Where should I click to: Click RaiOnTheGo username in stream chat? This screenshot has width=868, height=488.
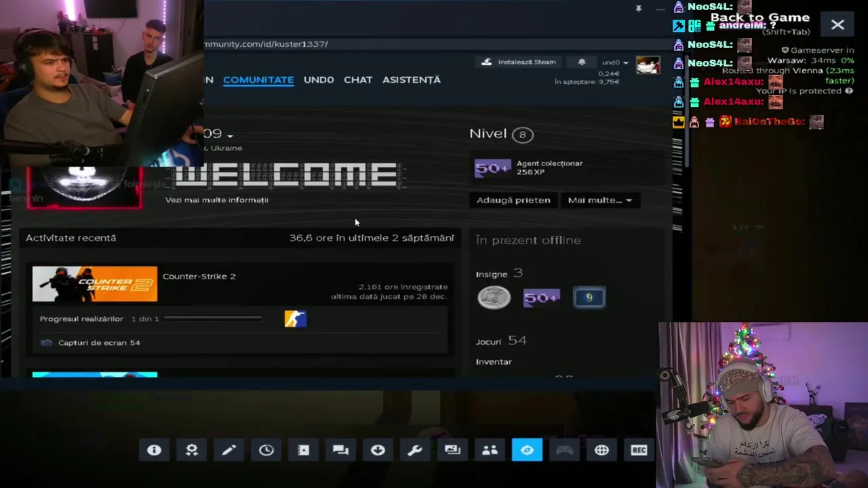tap(770, 121)
